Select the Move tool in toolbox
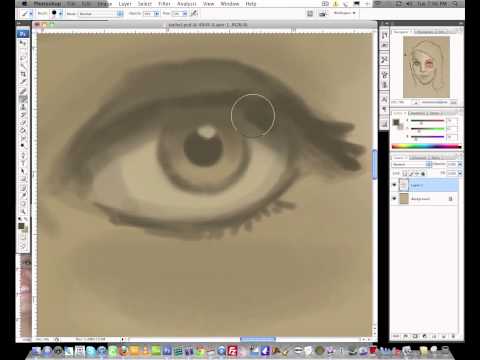 [x=23, y=43]
